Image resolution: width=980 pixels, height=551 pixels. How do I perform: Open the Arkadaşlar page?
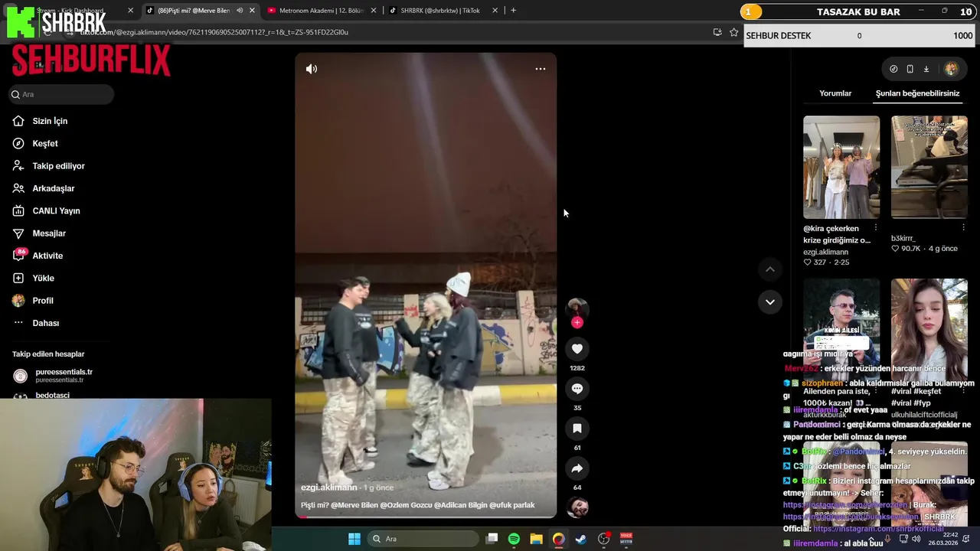[x=53, y=188]
